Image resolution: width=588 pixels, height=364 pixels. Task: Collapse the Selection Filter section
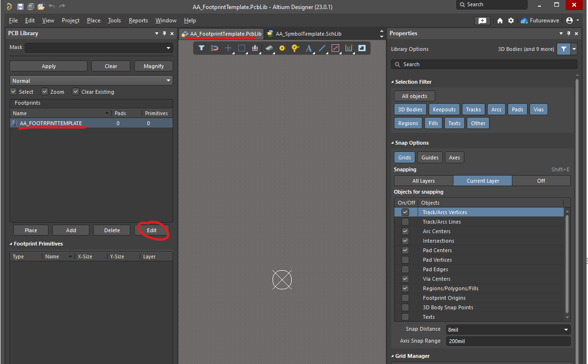(392, 82)
